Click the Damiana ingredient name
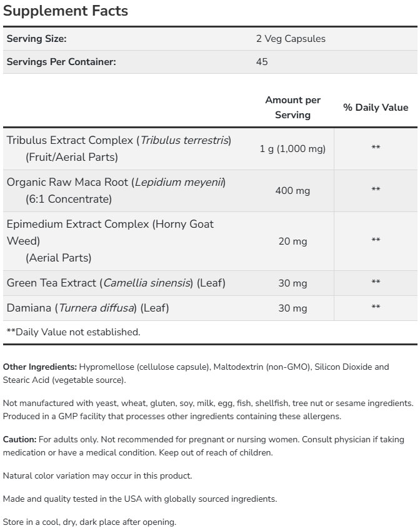This screenshot has width=420, height=528. (87, 308)
